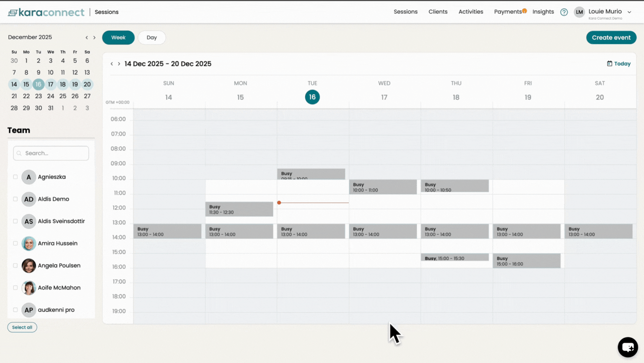Click the LM user avatar
The width and height of the screenshot is (644, 363).
pos(579,12)
